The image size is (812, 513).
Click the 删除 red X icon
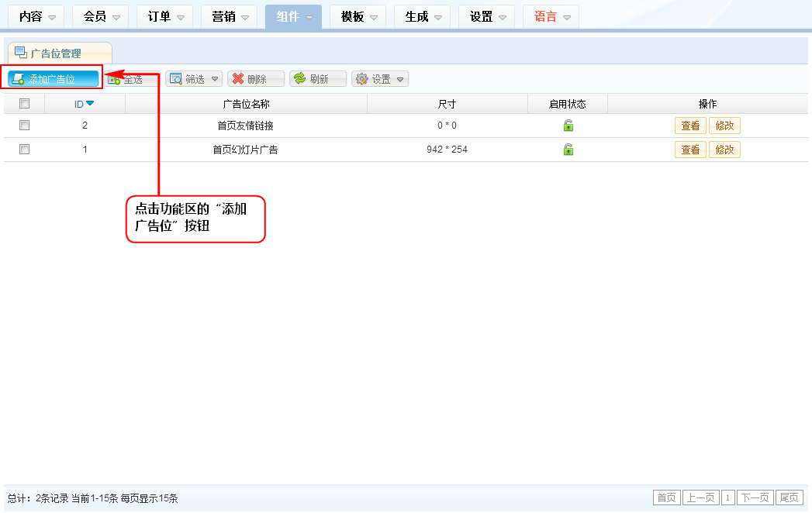tap(238, 79)
